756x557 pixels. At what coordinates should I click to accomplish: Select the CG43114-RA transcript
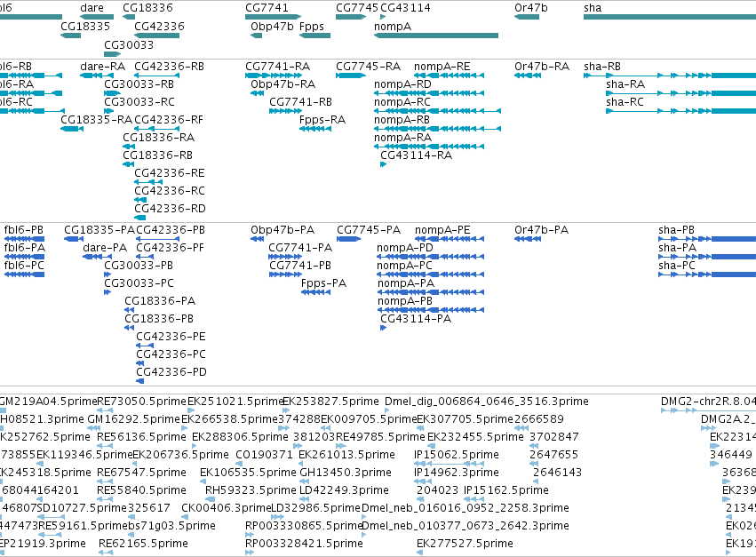[x=383, y=164]
